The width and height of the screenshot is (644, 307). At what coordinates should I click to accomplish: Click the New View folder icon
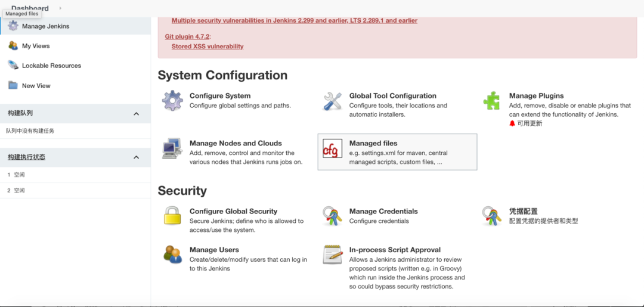tap(13, 85)
